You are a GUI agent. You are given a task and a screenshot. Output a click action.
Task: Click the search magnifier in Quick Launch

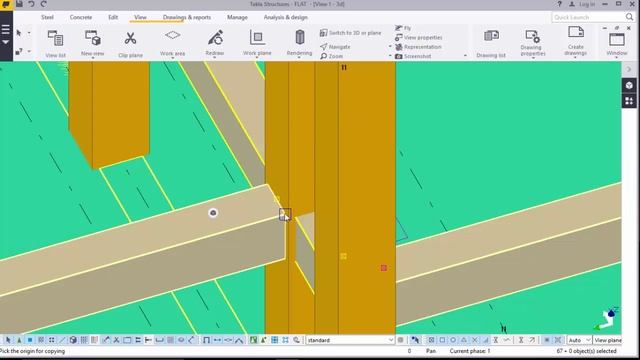(629, 17)
